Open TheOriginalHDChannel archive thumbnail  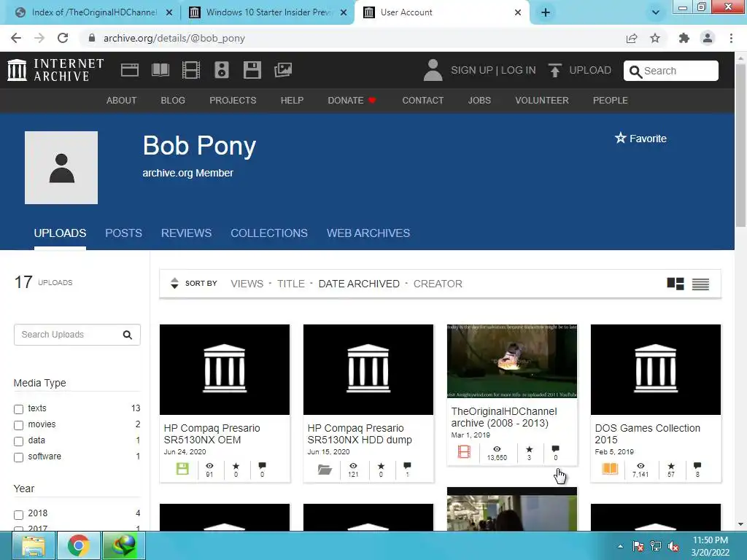[x=511, y=362]
